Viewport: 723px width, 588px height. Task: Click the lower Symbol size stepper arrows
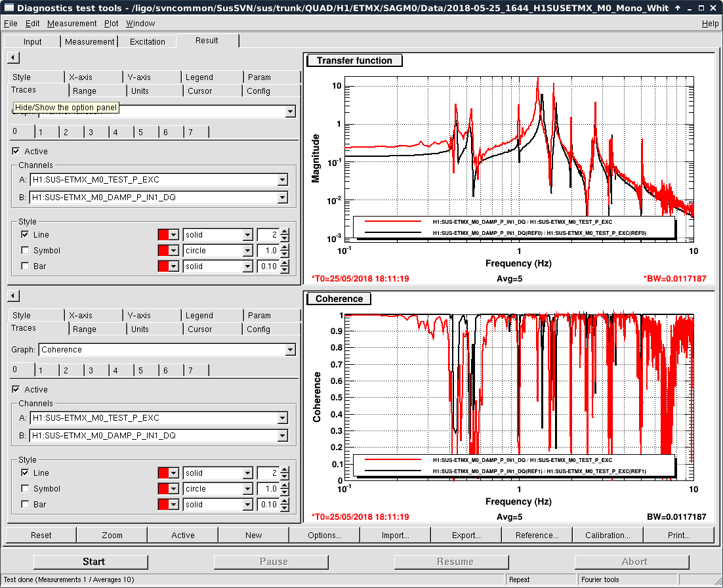pyautogui.click(x=284, y=489)
